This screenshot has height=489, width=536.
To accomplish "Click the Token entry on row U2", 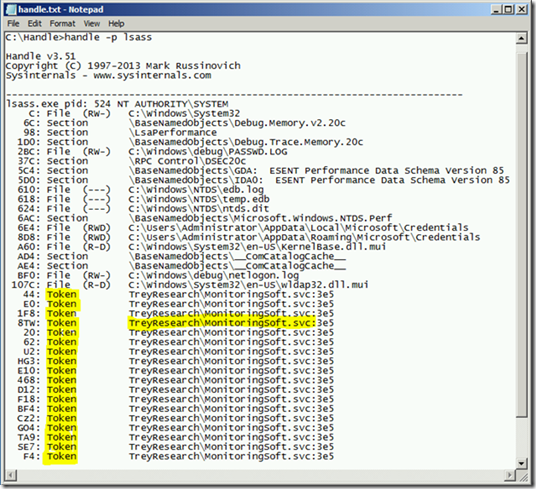I will [x=62, y=352].
